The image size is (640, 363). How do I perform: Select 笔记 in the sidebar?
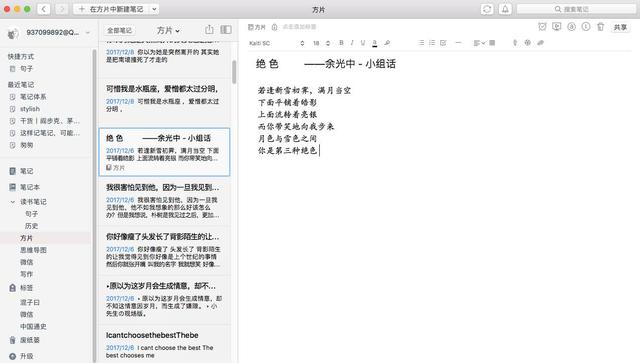click(x=27, y=171)
